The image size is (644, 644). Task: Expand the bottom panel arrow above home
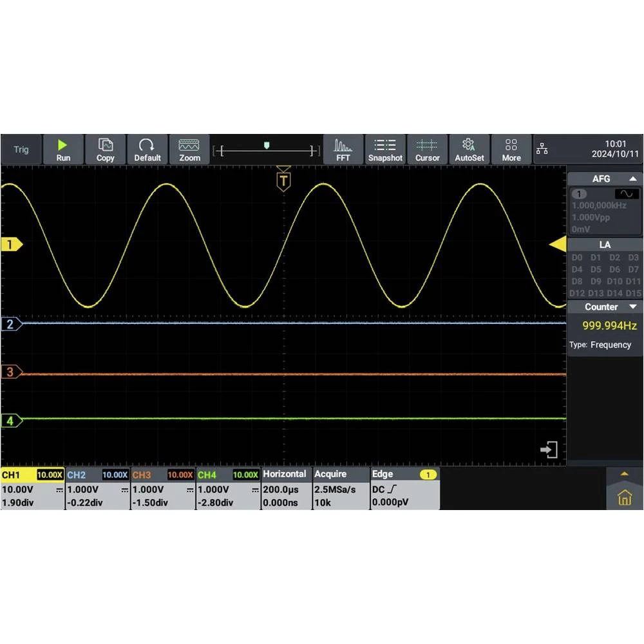click(624, 474)
